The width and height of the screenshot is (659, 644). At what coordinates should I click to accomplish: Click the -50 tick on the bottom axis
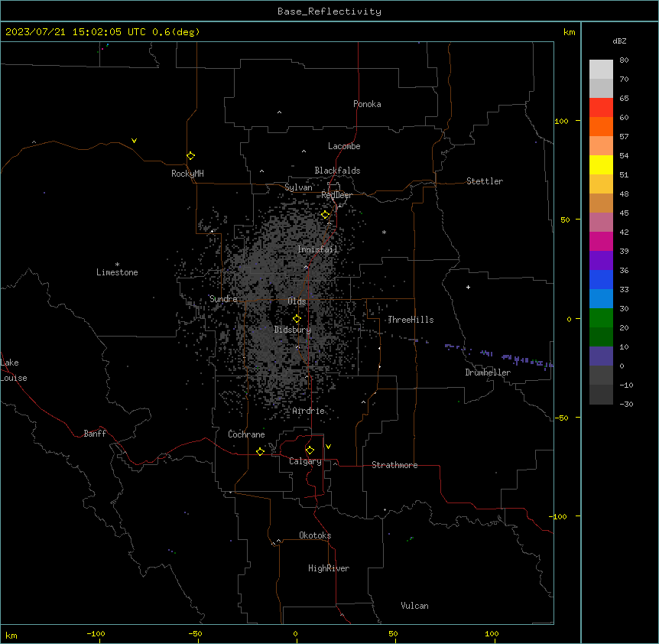(195, 633)
